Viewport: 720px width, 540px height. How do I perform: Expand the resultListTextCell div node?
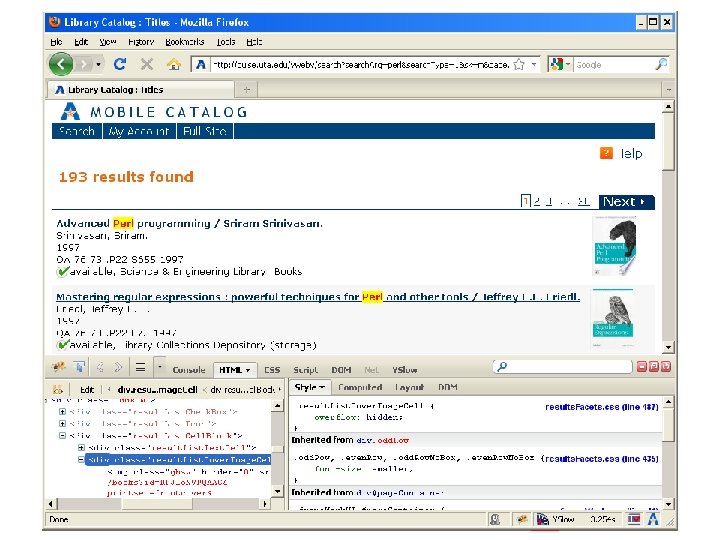(81, 447)
